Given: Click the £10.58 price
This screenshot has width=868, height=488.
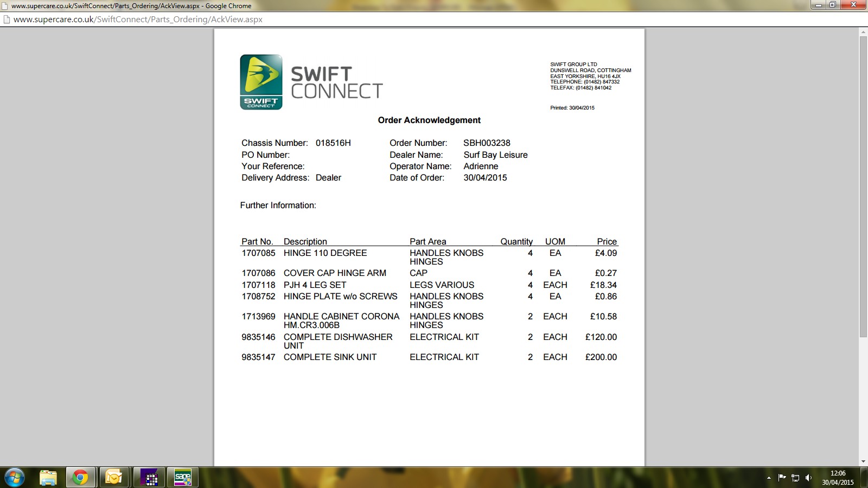Looking at the screenshot, I should 603,317.
